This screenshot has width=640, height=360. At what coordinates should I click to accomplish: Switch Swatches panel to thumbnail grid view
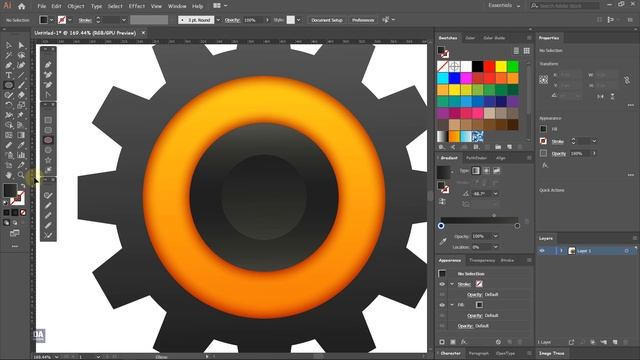point(527,51)
